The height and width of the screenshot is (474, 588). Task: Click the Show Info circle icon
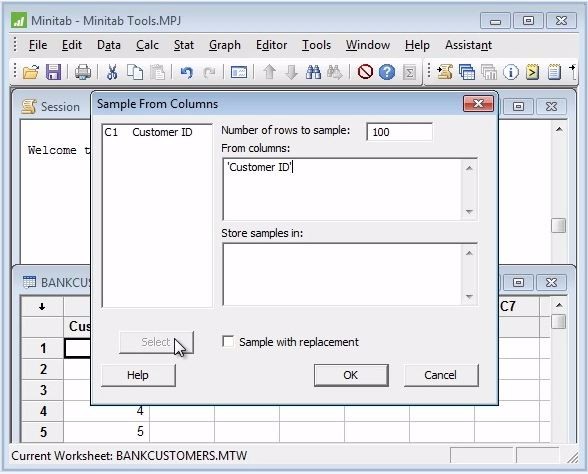pyautogui.click(x=510, y=72)
